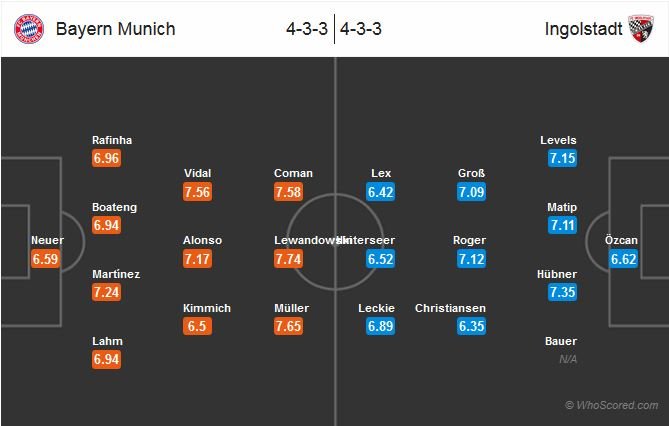This screenshot has height=426, width=669.
Task: Click the Boateng player name
Action: pos(115,207)
